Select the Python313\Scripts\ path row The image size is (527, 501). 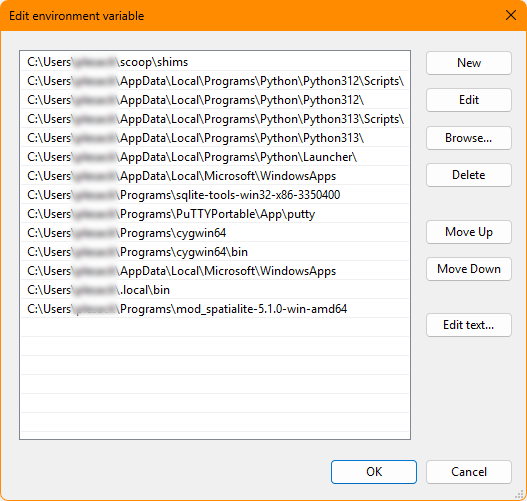click(x=215, y=119)
